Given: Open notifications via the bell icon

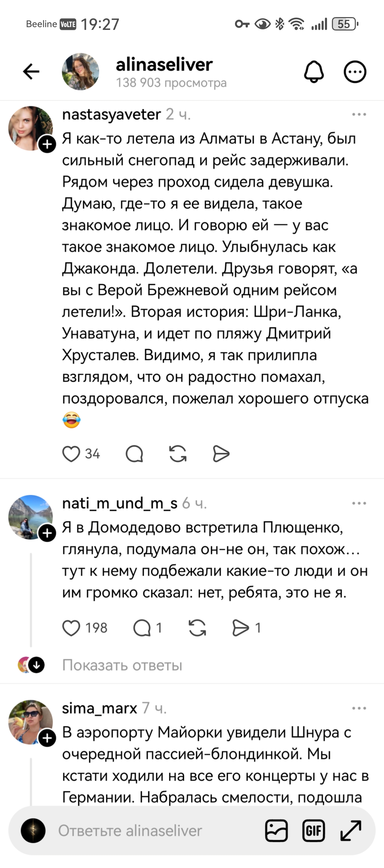Looking at the screenshot, I should click(313, 72).
